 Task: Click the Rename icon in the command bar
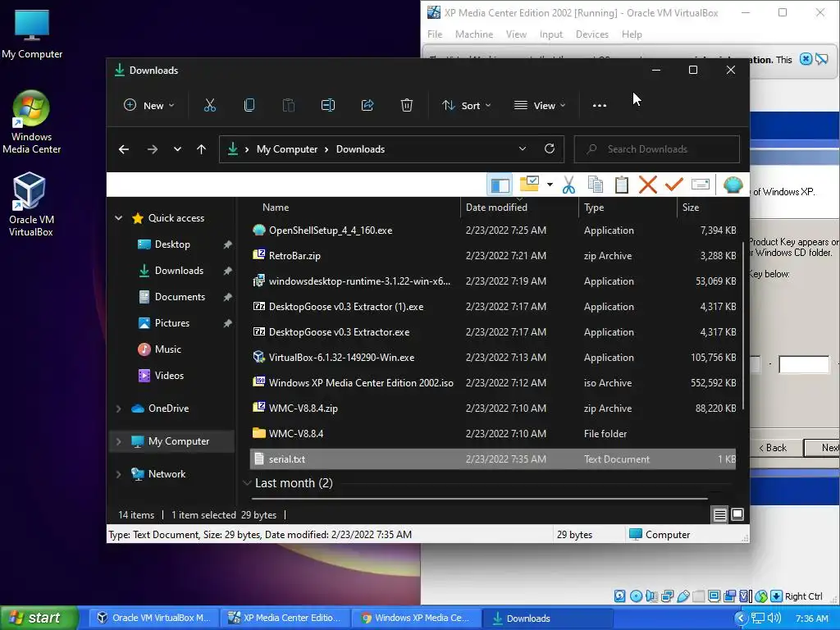point(328,105)
